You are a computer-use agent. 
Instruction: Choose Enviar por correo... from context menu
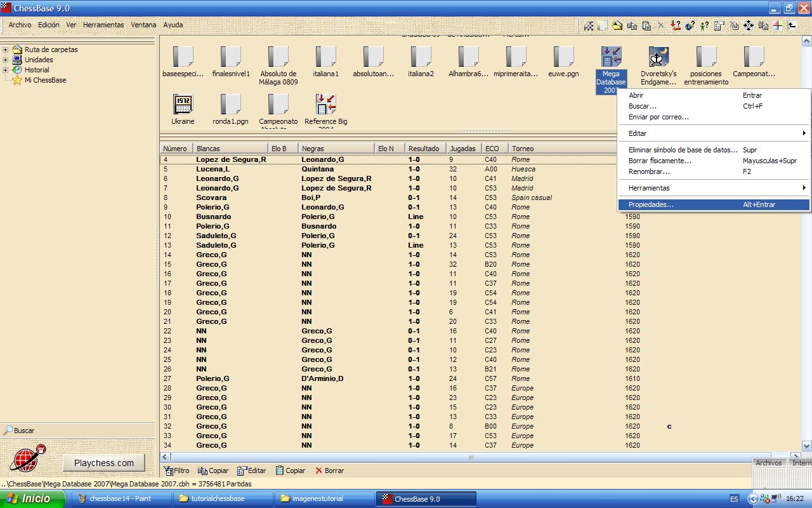714,117
